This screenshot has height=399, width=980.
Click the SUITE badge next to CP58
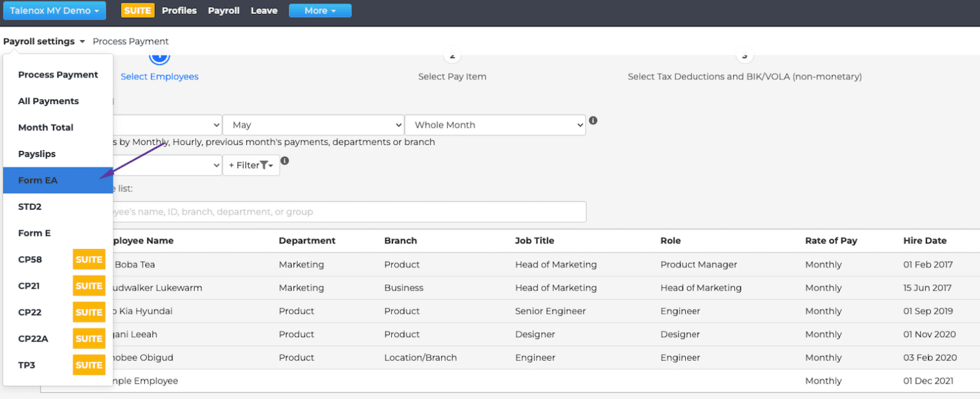(x=89, y=259)
